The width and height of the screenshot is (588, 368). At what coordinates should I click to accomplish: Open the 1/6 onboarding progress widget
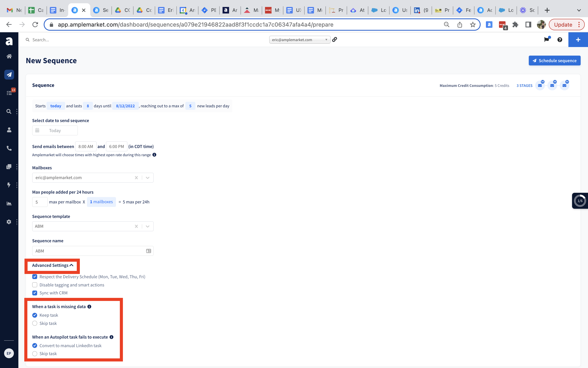[x=580, y=201]
